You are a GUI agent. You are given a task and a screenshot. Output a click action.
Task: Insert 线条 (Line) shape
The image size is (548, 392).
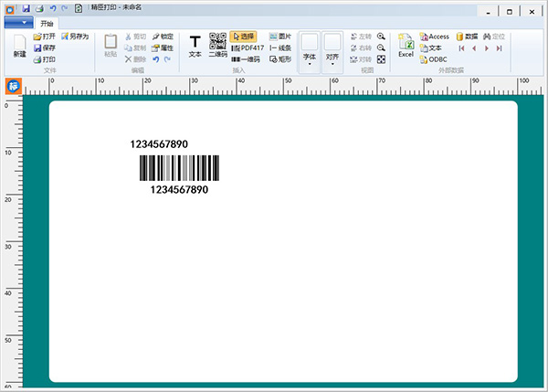coord(280,48)
